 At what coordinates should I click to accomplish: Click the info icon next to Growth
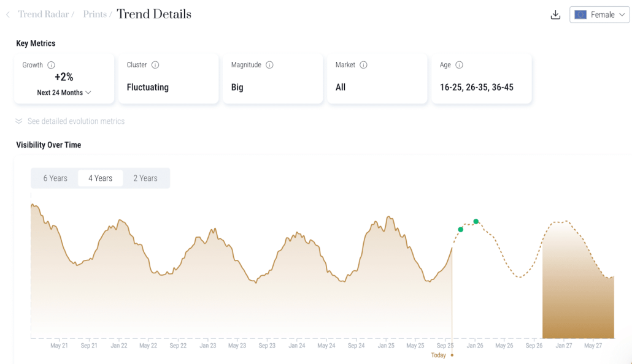52,65
